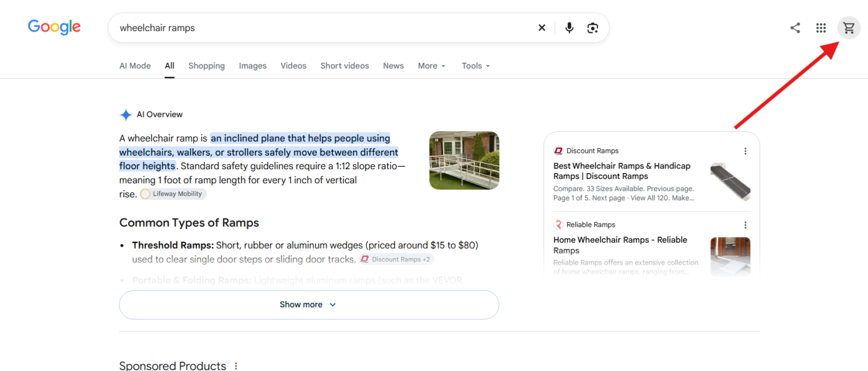Switch to Images tab
Viewport: 868px width, 371px height.
coord(253,66)
